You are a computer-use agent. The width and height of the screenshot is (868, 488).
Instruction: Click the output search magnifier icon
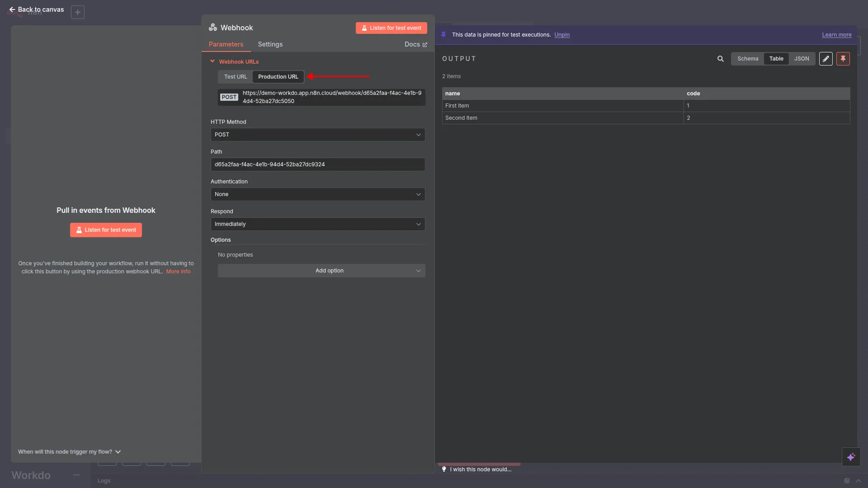(x=720, y=59)
